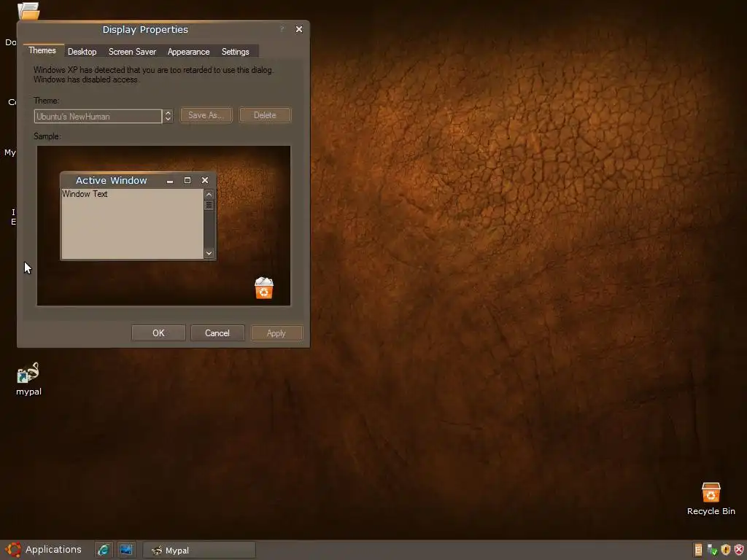
Task: Click the Show Desktop quick launch icon
Action: tap(126, 550)
